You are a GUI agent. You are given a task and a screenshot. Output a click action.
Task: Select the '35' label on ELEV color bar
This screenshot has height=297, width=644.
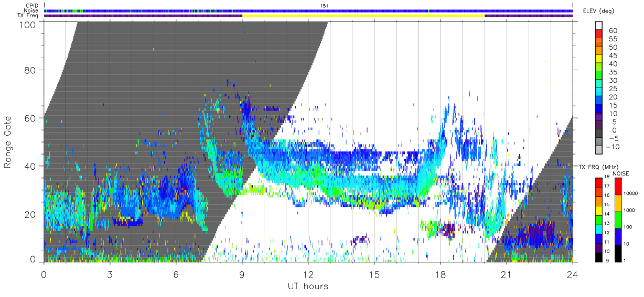point(613,72)
